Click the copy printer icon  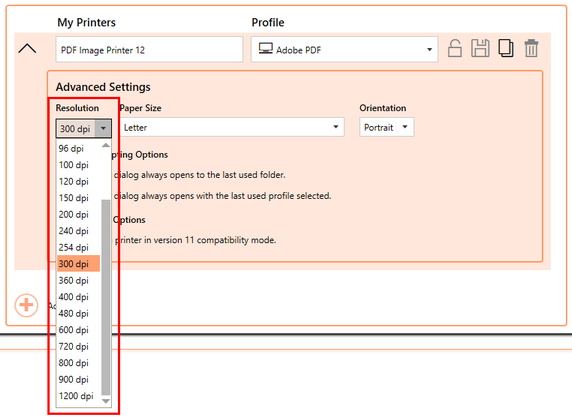506,48
